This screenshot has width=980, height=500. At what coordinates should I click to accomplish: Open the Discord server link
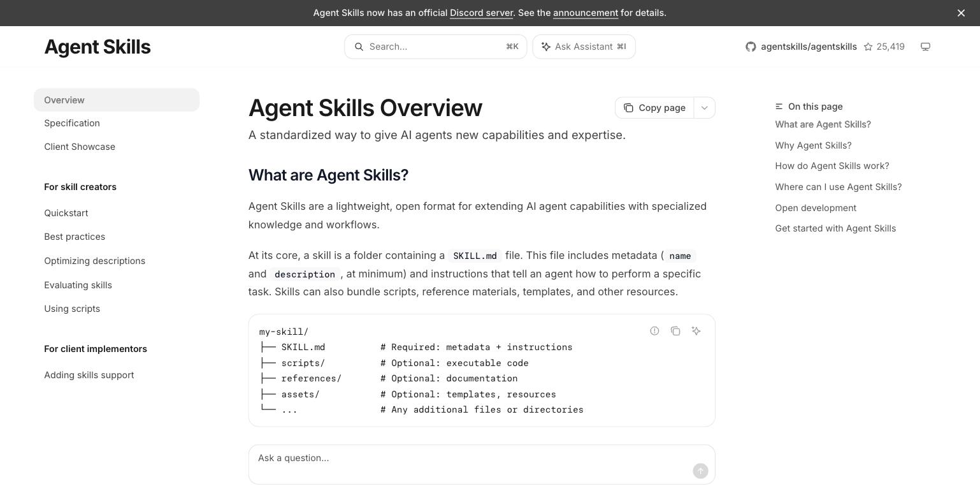[481, 13]
